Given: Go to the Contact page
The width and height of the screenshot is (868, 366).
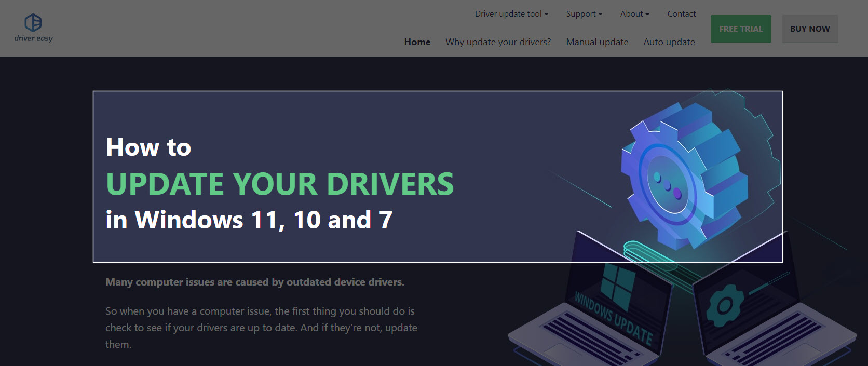Looking at the screenshot, I should (681, 14).
